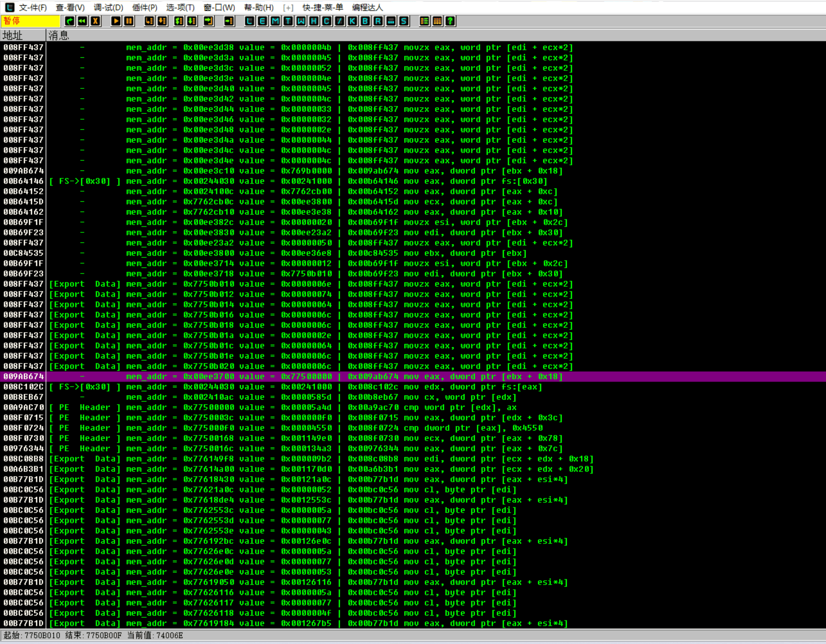Click the yellow 暂停 status field

click(x=30, y=21)
